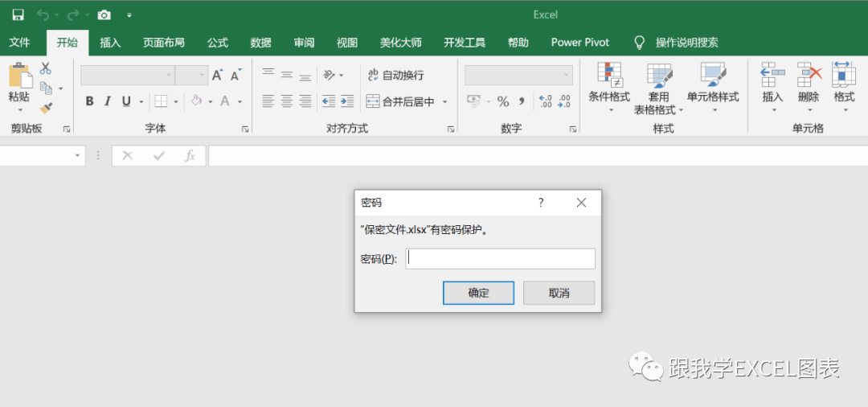Toggle Italic formatting
Screen dimensions: 868x407
point(108,101)
